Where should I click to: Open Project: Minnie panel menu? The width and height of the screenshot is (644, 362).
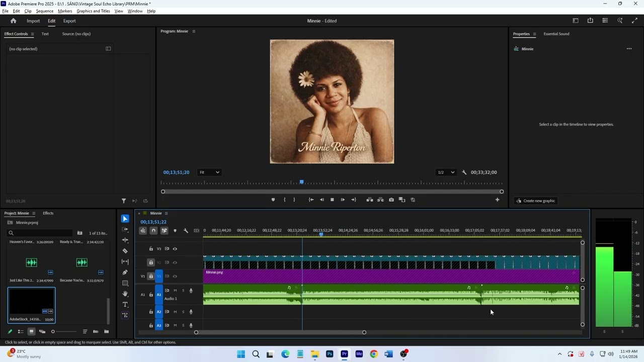(34, 213)
